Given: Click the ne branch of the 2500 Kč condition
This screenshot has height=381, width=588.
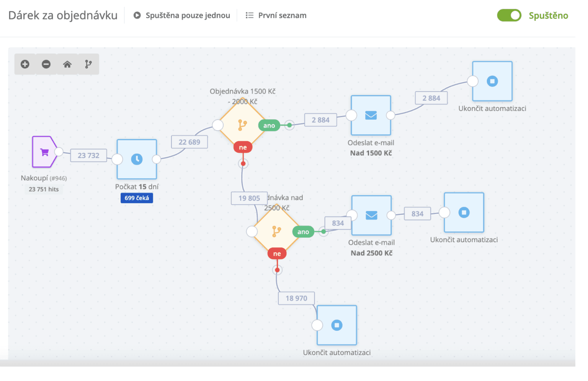Looking at the screenshot, I should click(x=277, y=254).
